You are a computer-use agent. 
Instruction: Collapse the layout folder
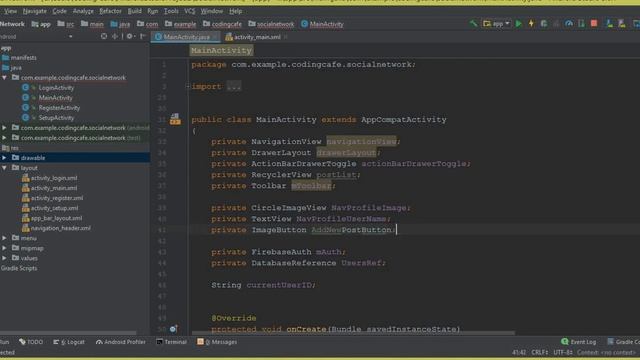(4, 168)
